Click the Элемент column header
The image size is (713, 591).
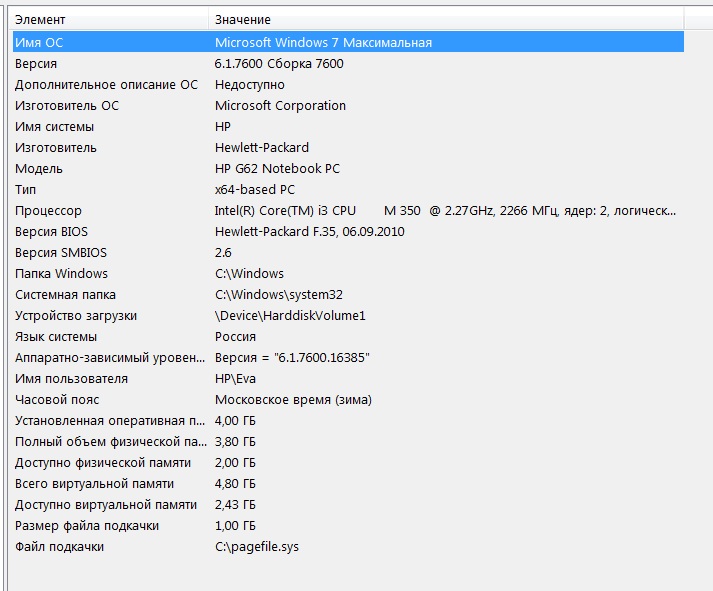pyautogui.click(x=110, y=20)
